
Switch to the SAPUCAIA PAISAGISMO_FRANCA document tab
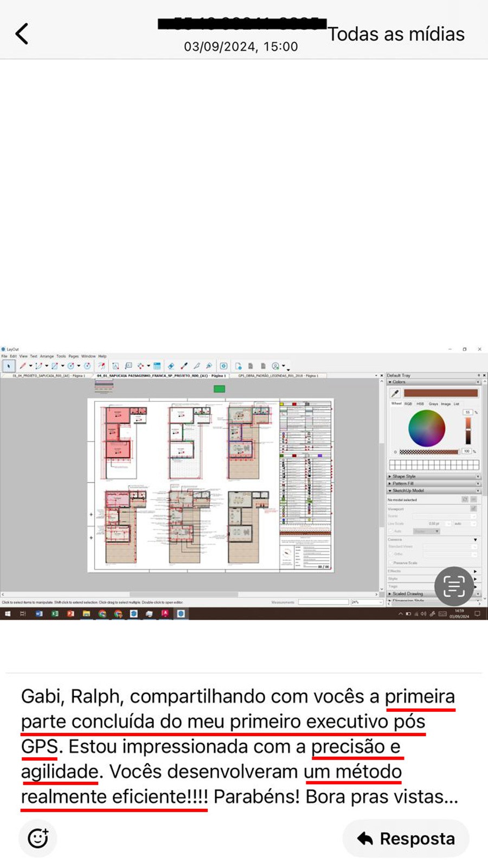coord(161,375)
